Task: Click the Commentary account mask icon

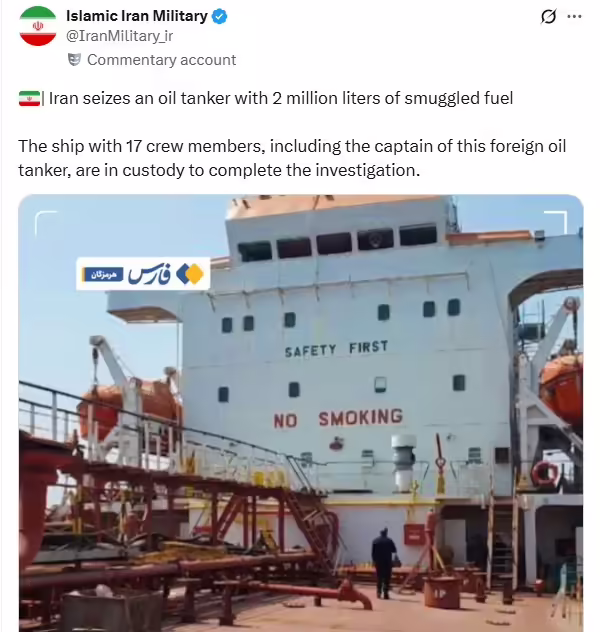Action: 74,60
